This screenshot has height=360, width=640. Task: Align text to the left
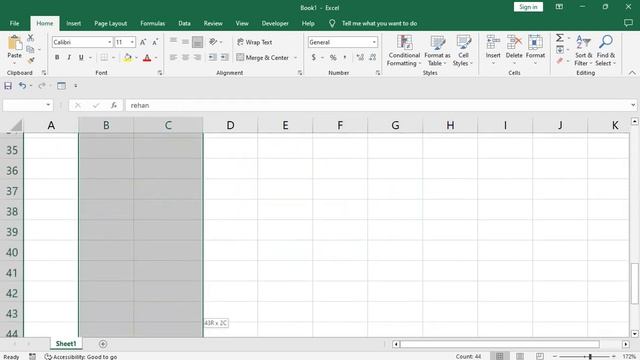point(173,58)
